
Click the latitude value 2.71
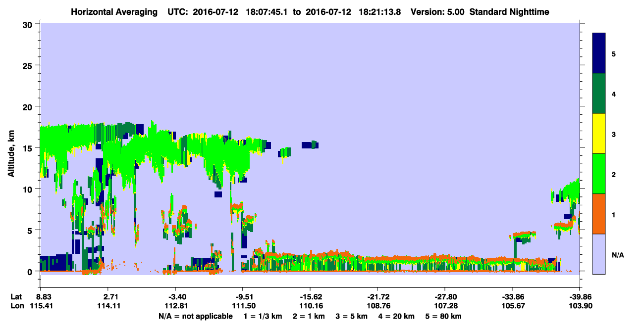(x=111, y=297)
